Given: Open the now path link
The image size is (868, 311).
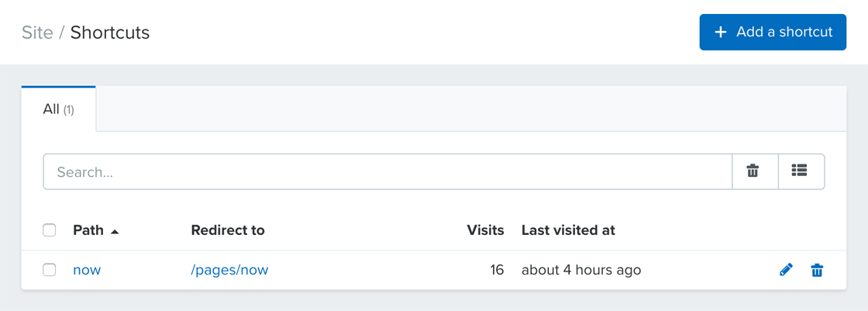Looking at the screenshot, I should click(x=87, y=270).
